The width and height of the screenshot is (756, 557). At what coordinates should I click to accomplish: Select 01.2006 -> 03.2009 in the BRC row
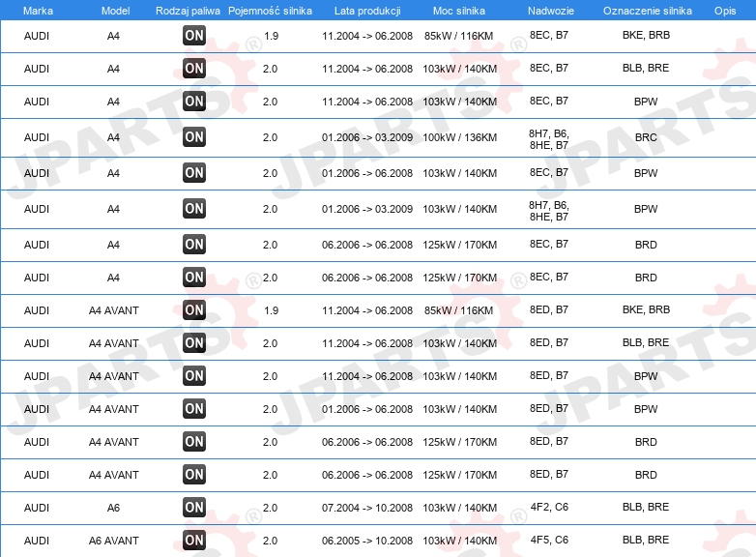pos(367,137)
